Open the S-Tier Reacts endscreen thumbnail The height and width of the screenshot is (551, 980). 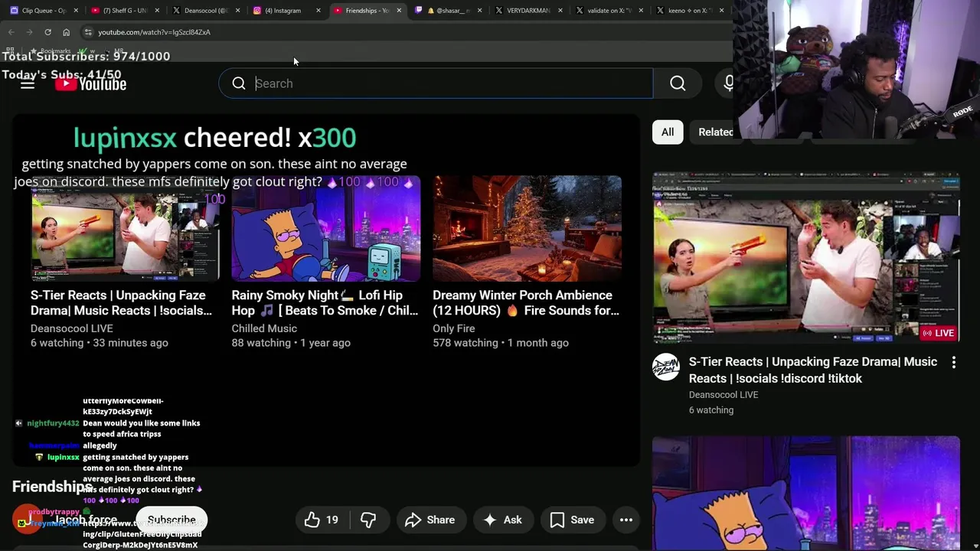[x=125, y=229]
